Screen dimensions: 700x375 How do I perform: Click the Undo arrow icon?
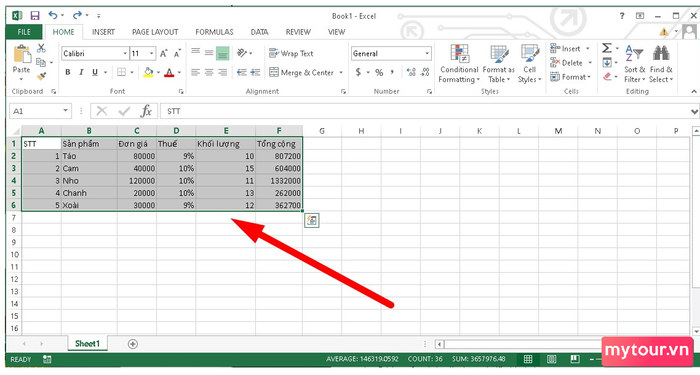tap(53, 16)
